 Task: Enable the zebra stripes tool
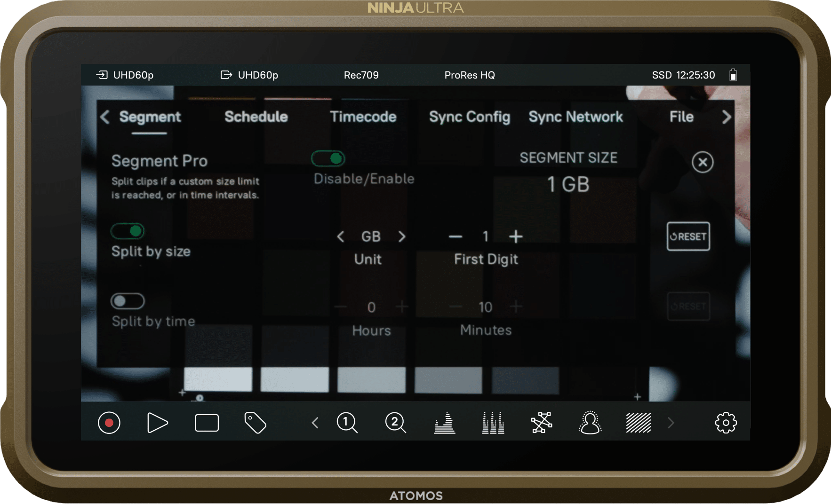[x=639, y=423]
